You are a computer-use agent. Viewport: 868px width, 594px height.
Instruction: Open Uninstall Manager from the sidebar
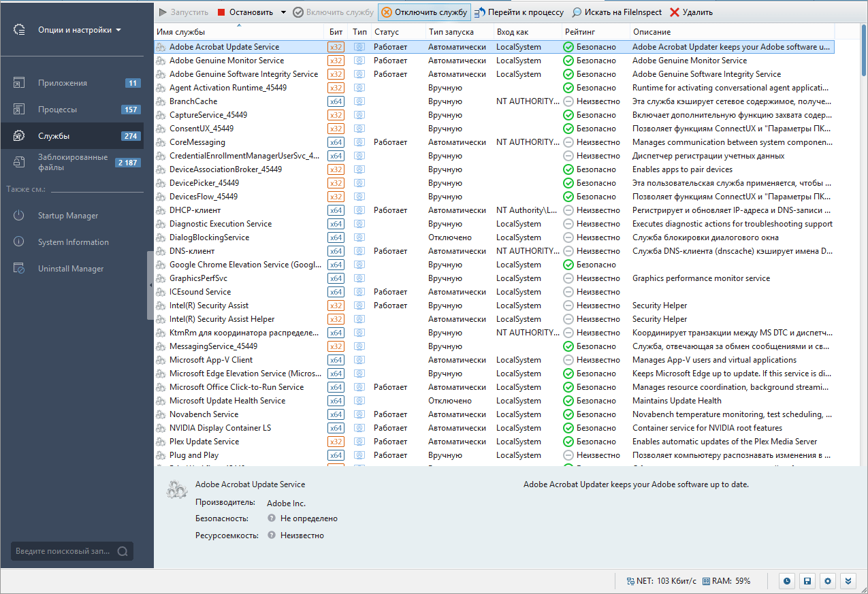tap(71, 269)
